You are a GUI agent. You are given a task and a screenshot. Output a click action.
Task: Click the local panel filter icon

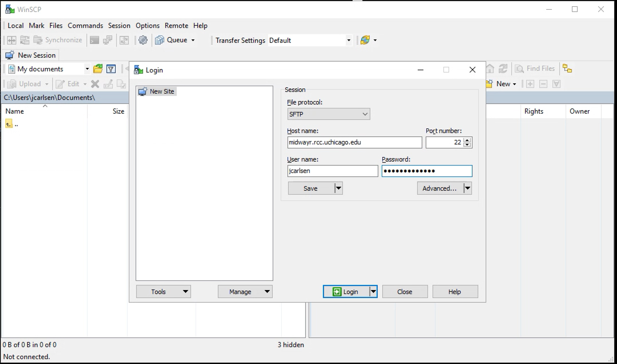[111, 69]
